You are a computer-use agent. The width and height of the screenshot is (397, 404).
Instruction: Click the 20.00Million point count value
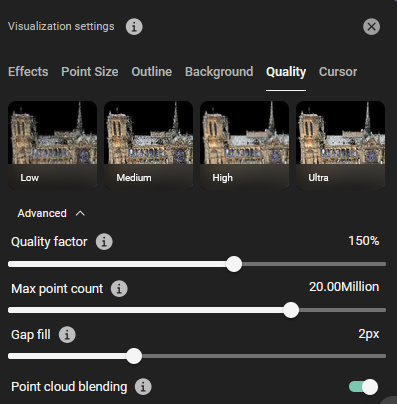[344, 287]
